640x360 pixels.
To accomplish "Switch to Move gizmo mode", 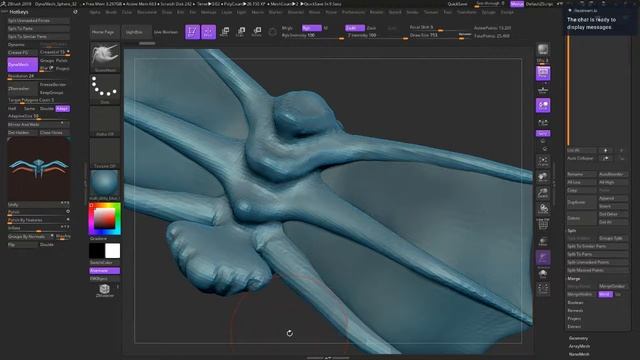I will [x=224, y=31].
